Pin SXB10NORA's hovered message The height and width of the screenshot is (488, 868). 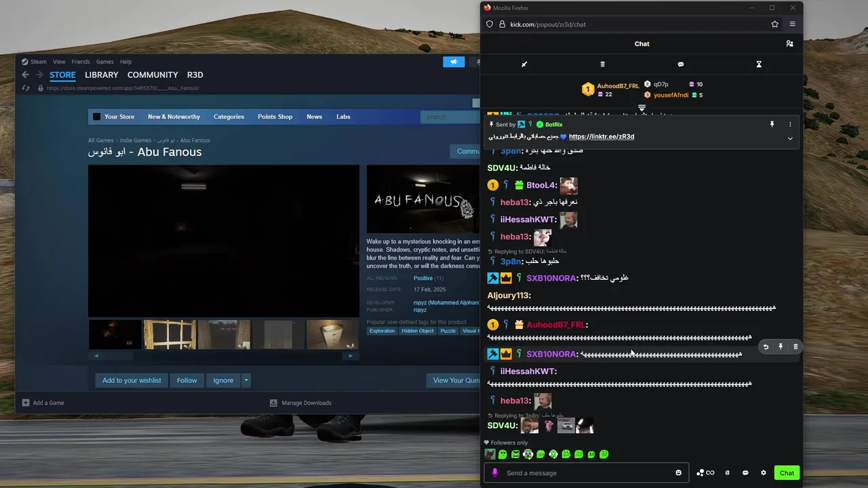click(x=781, y=347)
